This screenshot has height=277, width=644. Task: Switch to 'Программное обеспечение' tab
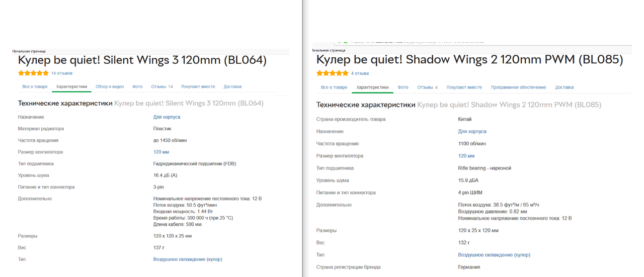click(518, 87)
